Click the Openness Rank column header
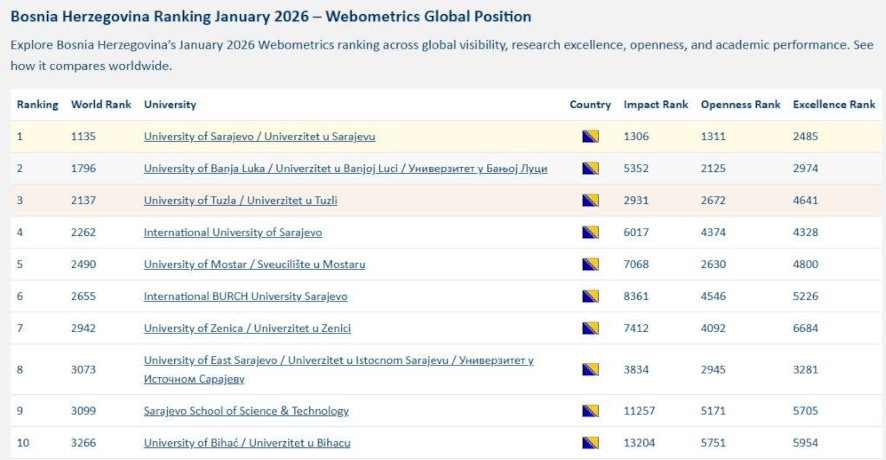This screenshot has height=460, width=886. 740,105
